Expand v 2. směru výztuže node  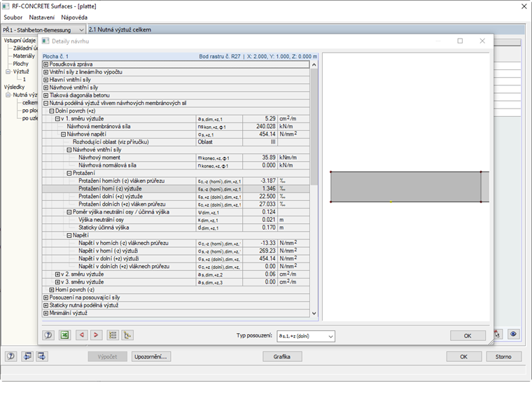click(x=57, y=274)
